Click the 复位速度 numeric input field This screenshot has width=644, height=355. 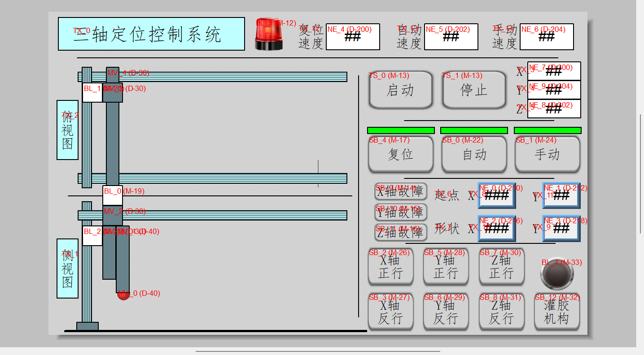click(353, 37)
